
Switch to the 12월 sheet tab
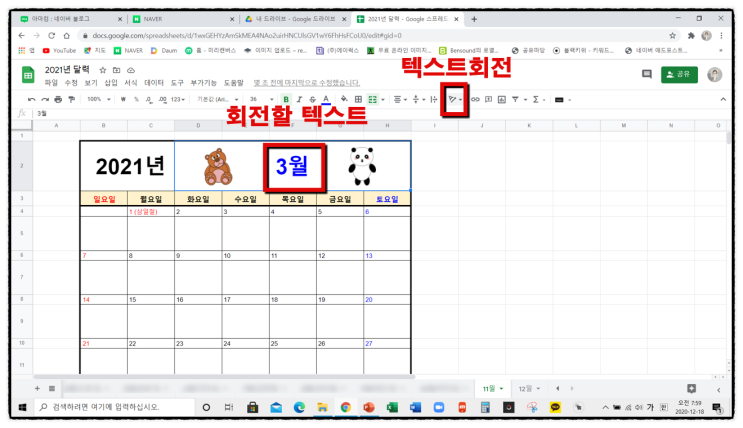click(x=529, y=389)
